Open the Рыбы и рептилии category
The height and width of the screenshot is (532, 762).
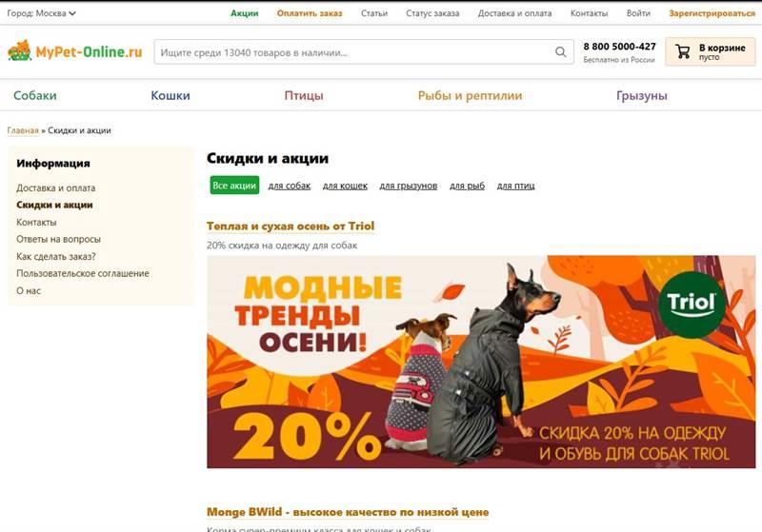[x=470, y=95]
